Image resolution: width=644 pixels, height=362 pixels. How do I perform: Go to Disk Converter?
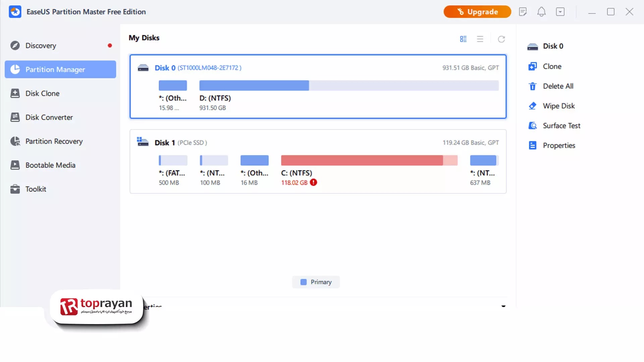60,117
